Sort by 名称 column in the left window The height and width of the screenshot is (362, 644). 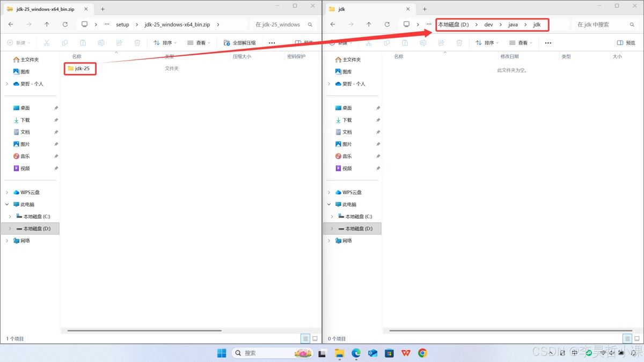click(77, 56)
